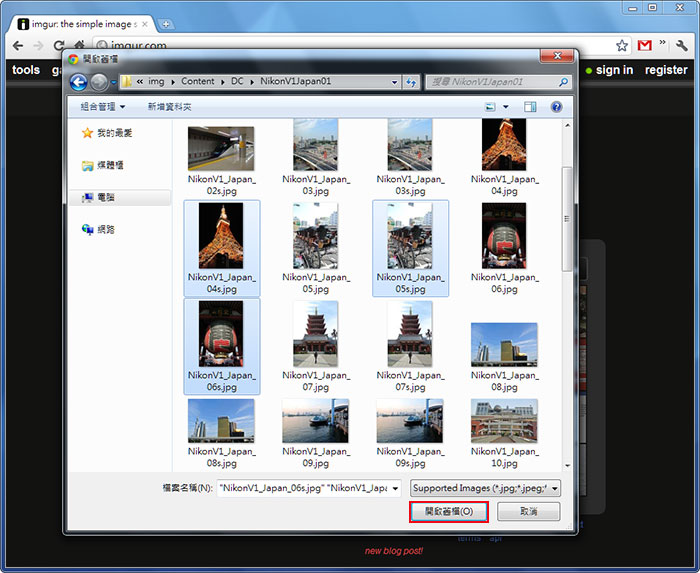700x573 pixels.
Task: Click the img breadcrumb in path
Action: [156, 82]
